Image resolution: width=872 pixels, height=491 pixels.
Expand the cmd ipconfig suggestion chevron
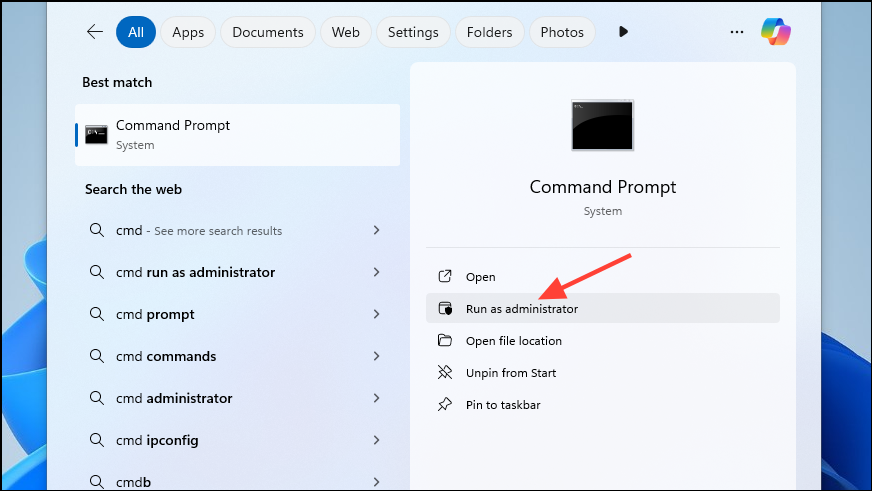376,440
